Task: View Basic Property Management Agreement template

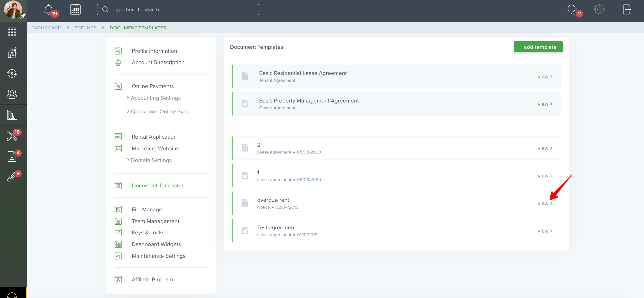Action: pos(545,104)
